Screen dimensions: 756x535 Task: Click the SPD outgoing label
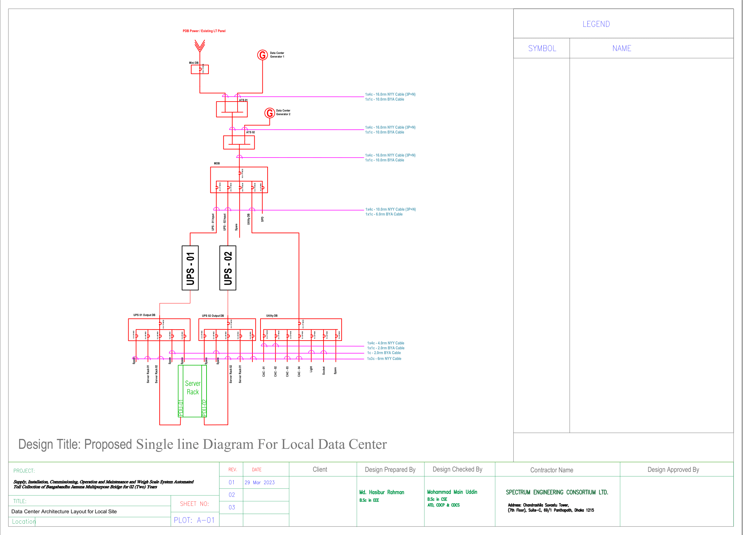click(x=262, y=219)
